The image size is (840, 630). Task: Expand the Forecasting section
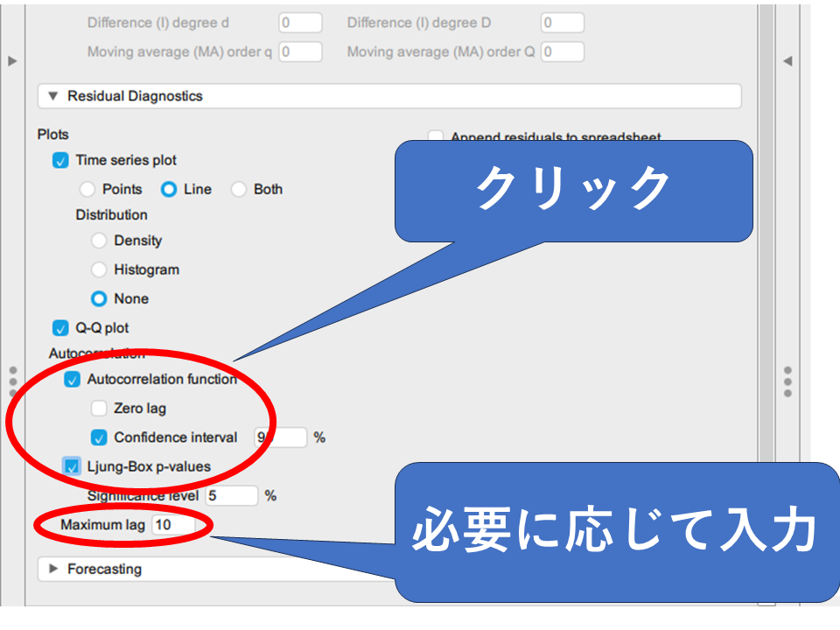tap(53, 569)
